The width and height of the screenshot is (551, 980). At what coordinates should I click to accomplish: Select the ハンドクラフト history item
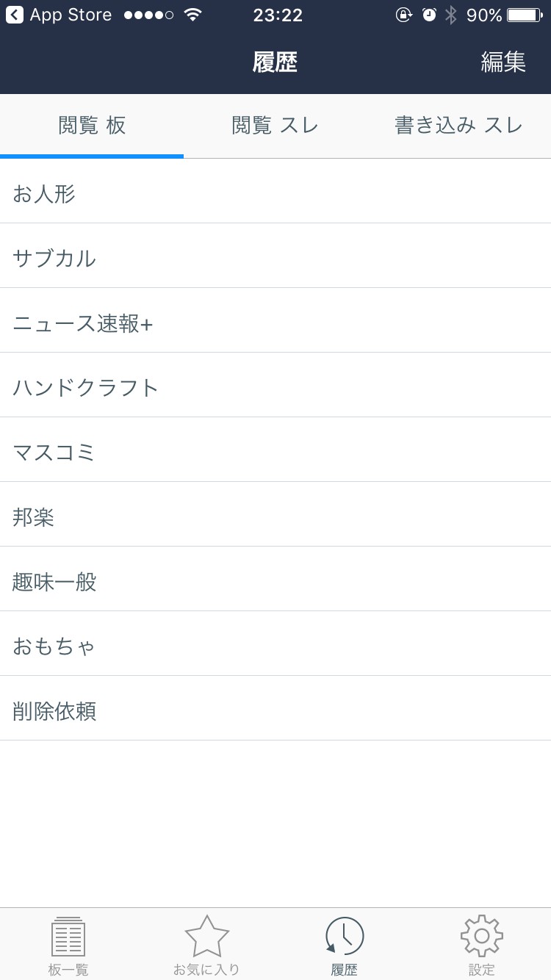coord(275,388)
